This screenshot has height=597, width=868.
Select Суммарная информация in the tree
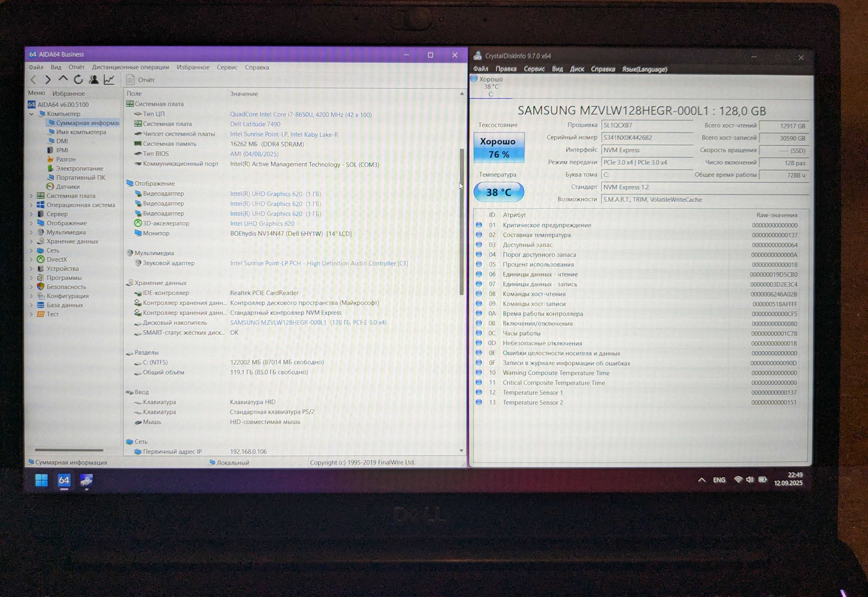88,123
